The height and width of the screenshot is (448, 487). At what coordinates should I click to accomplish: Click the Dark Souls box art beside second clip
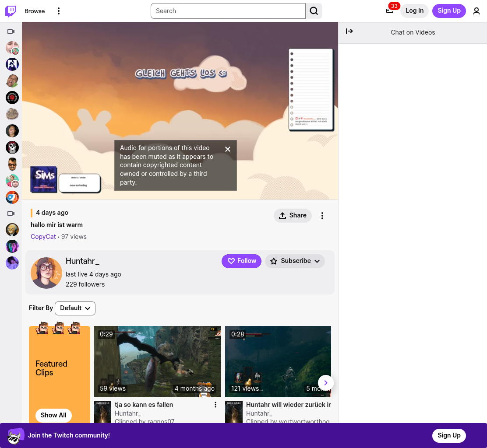tap(233, 412)
